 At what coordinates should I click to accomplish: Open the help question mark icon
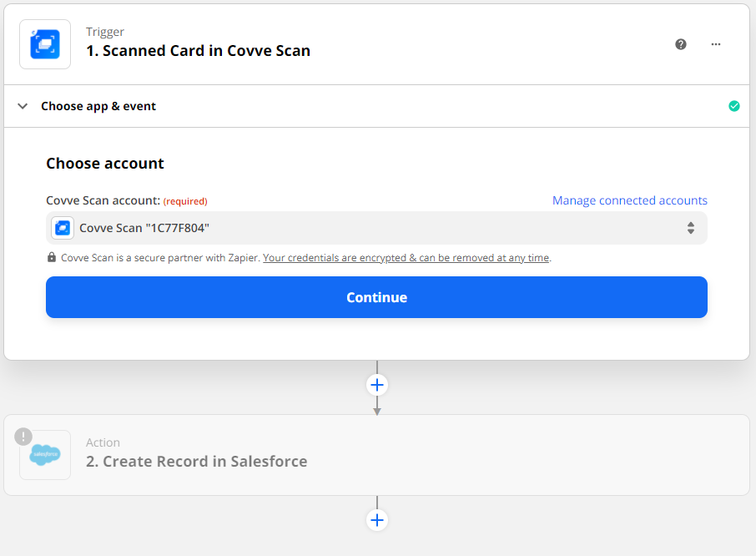click(x=681, y=44)
